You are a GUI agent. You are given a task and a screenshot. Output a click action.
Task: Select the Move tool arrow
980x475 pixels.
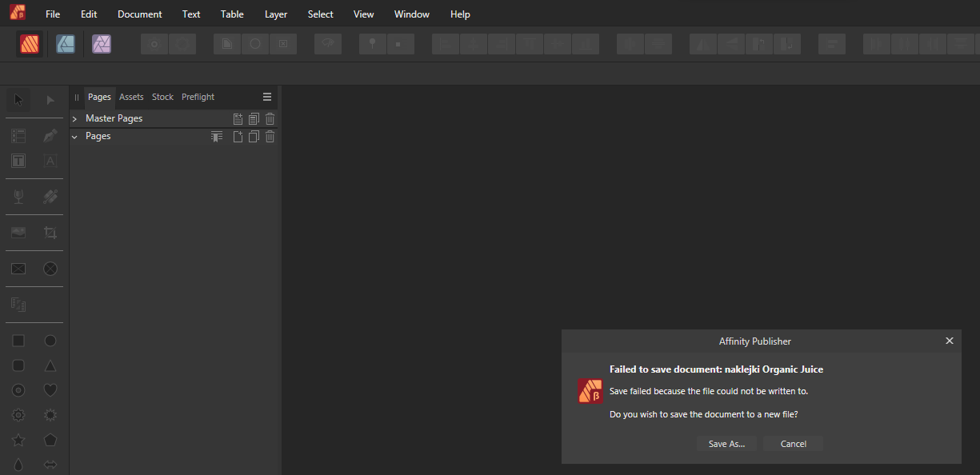pos(18,100)
